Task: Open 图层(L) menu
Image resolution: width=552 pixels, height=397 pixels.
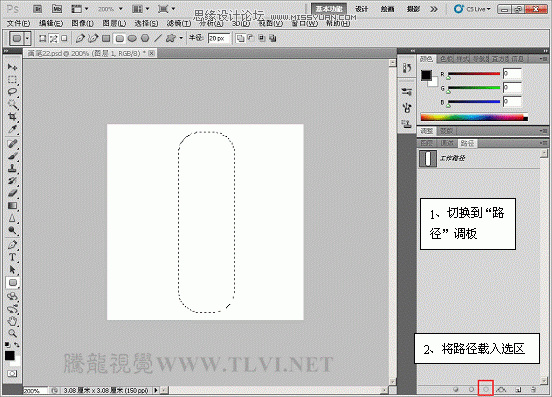Action: point(114,23)
